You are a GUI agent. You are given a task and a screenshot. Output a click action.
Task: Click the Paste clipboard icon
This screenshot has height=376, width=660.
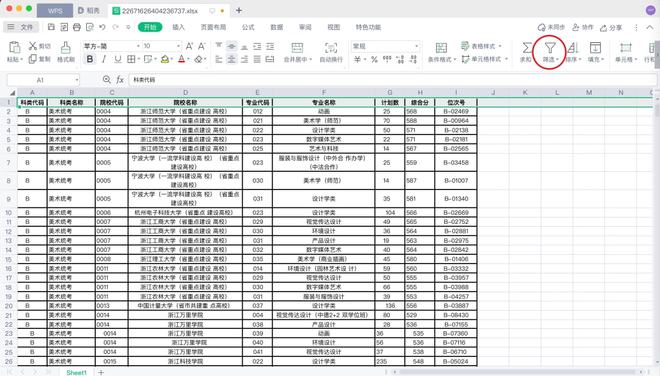click(14, 47)
